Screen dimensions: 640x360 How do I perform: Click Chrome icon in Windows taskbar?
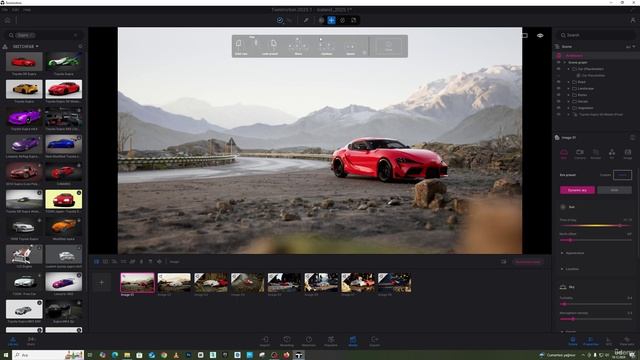[x=164, y=355]
